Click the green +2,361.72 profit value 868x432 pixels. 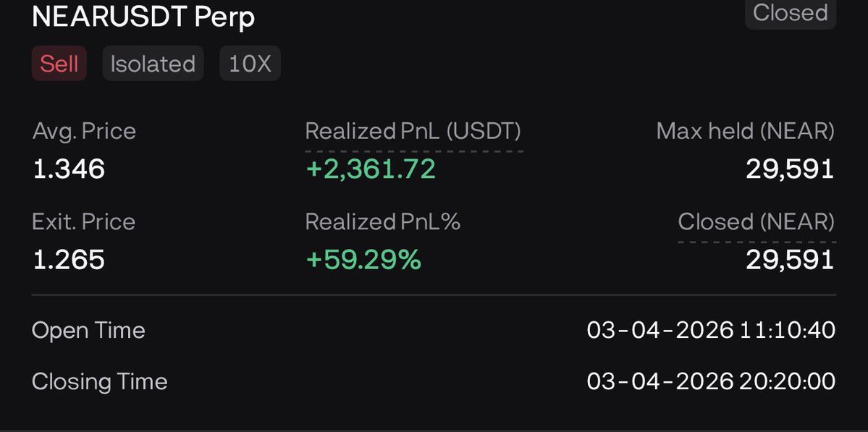(371, 169)
